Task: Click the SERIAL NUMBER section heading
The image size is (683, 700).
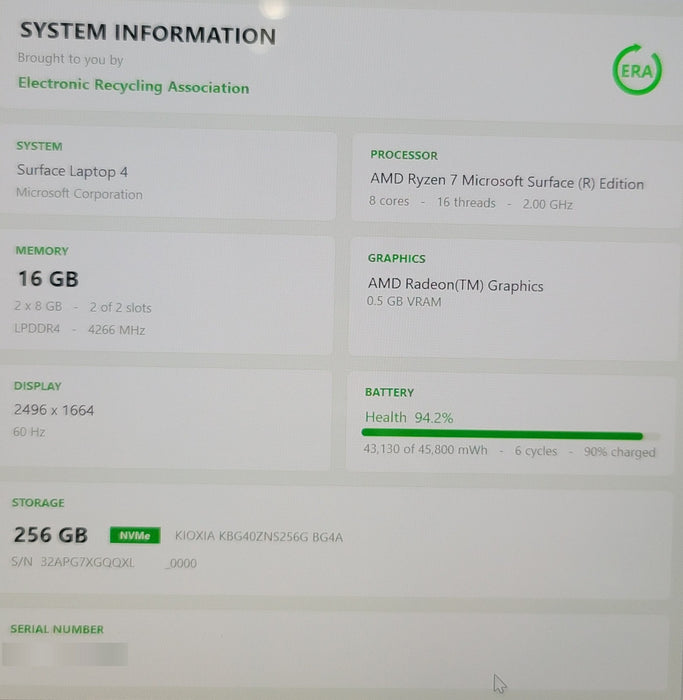Action: point(57,629)
